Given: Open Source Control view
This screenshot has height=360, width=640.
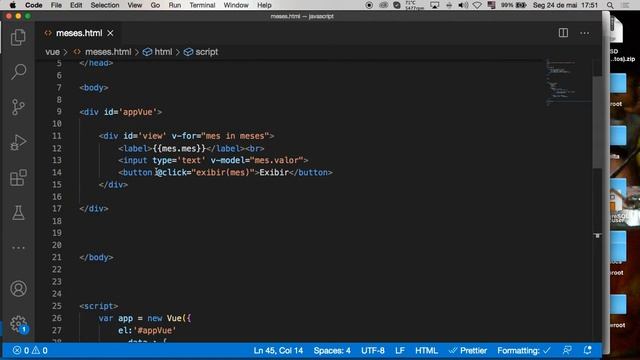Looking at the screenshot, I should click(x=18, y=107).
